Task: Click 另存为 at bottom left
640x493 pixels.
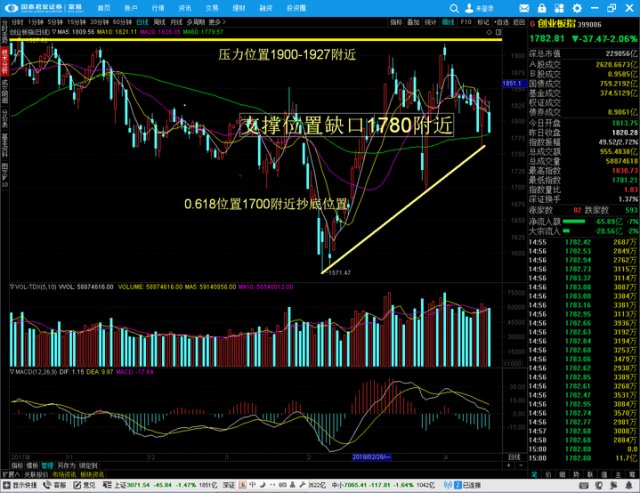Action: coord(66,466)
